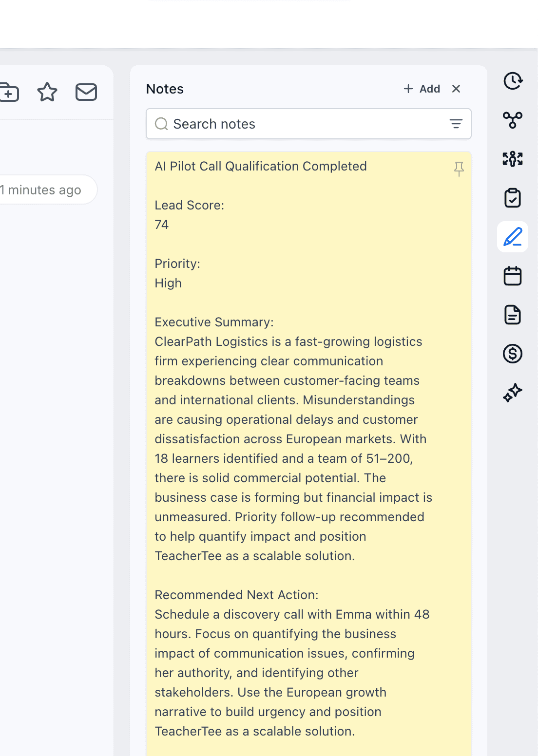Select the Notes pencil icon in sidebar
The height and width of the screenshot is (756, 538).
pos(513,237)
